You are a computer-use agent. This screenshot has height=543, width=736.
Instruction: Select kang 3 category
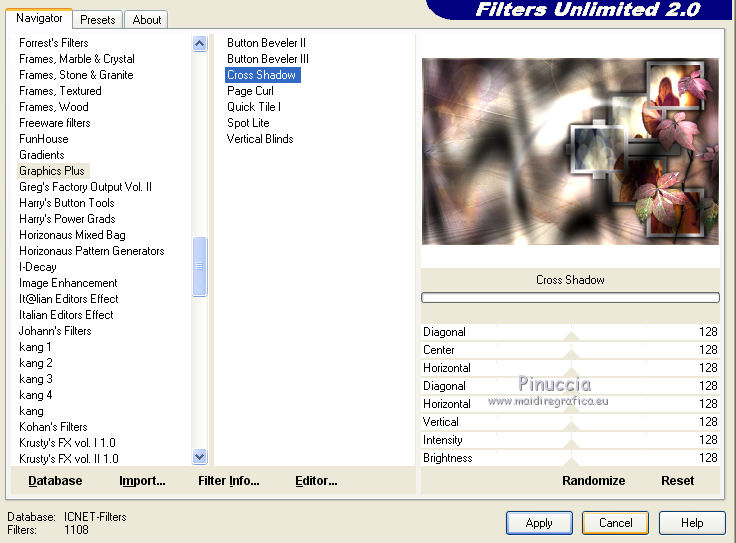click(36, 379)
